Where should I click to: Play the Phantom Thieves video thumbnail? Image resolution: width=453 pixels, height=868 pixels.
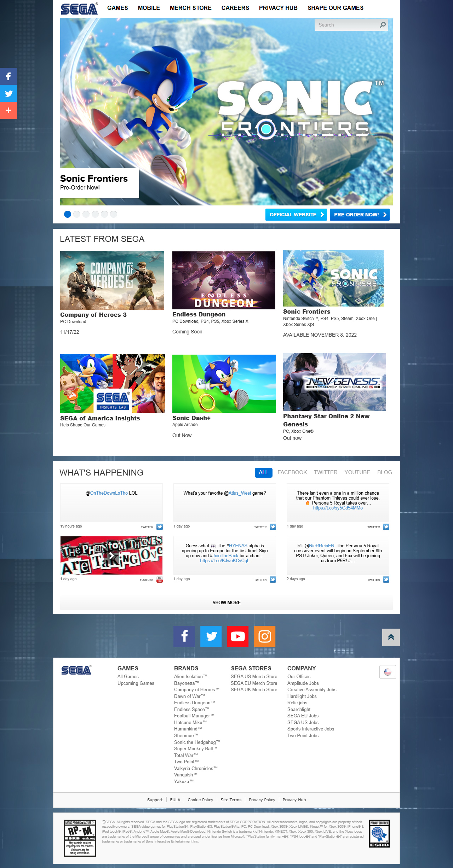click(111, 555)
